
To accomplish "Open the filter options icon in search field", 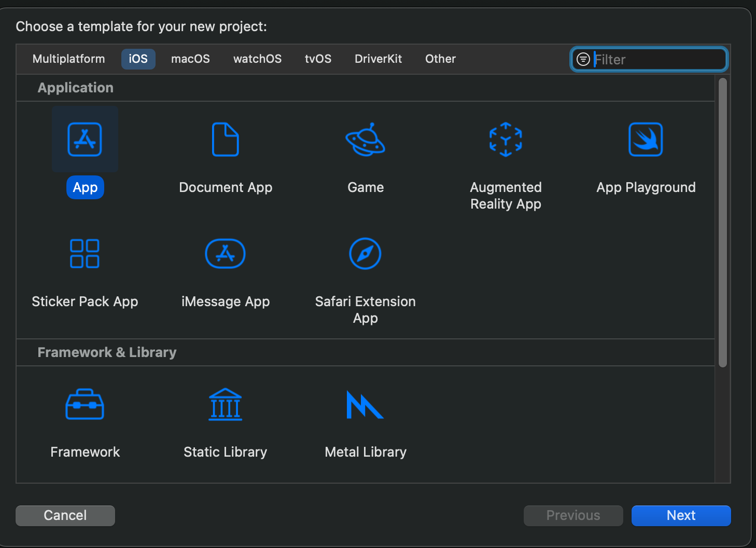I will pos(583,59).
